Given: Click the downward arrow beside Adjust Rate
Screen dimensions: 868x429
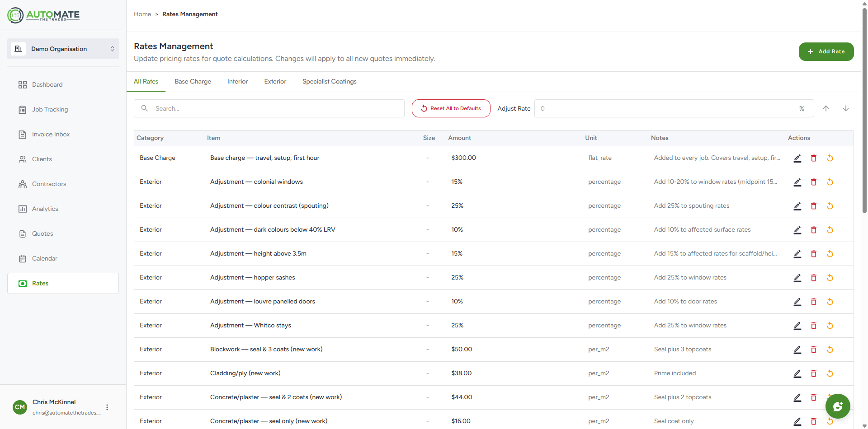Looking at the screenshot, I should pyautogui.click(x=846, y=108).
